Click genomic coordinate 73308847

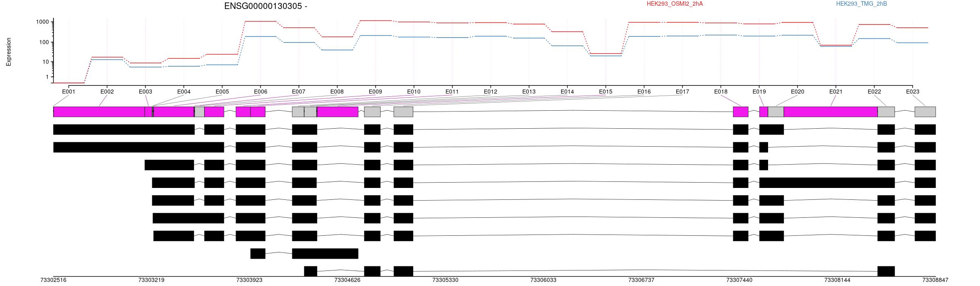point(935,280)
